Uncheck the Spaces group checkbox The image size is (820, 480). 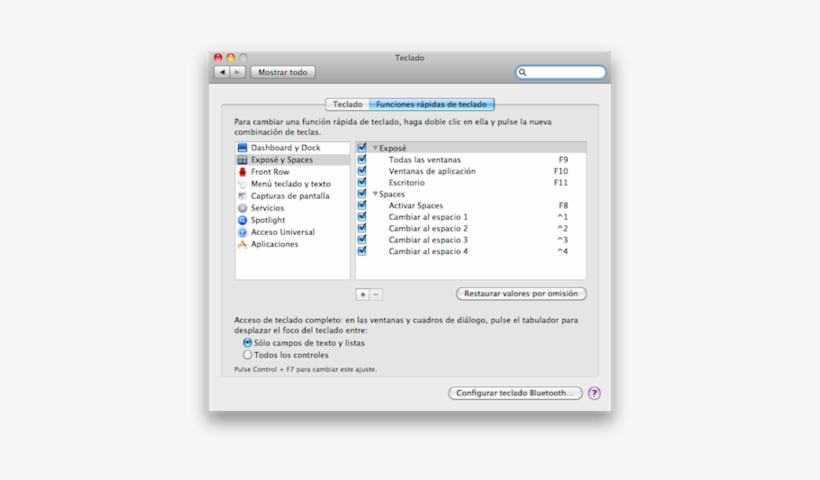[x=362, y=194]
